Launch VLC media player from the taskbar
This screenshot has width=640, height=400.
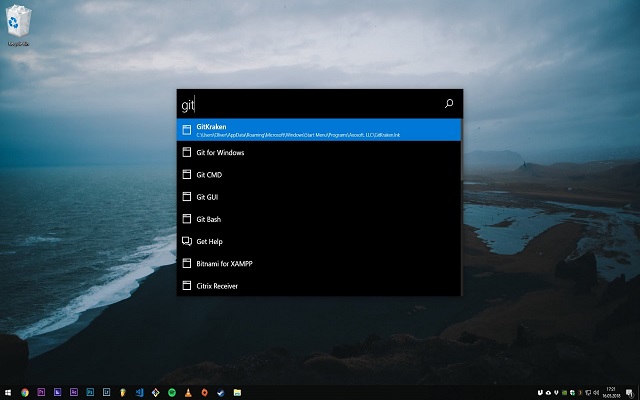pos(188,393)
